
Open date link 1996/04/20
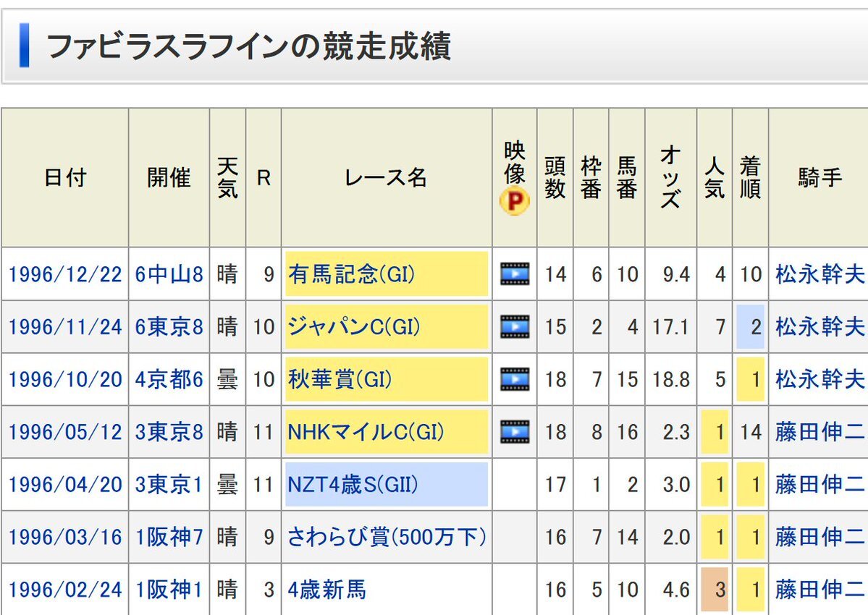64,485
